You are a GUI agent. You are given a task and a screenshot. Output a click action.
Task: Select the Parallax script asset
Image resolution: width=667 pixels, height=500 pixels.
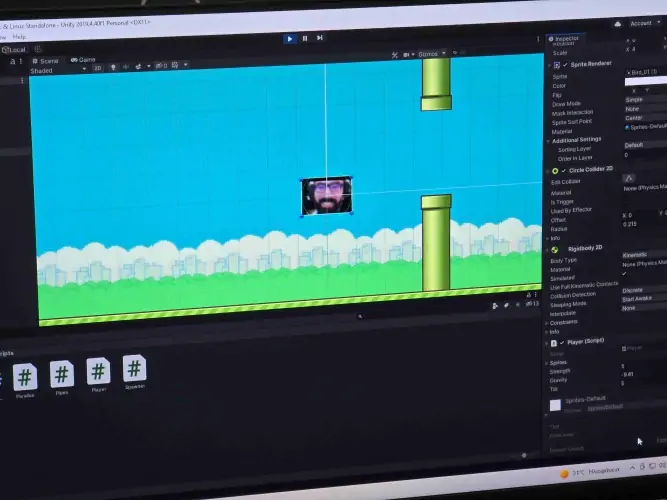25,380
